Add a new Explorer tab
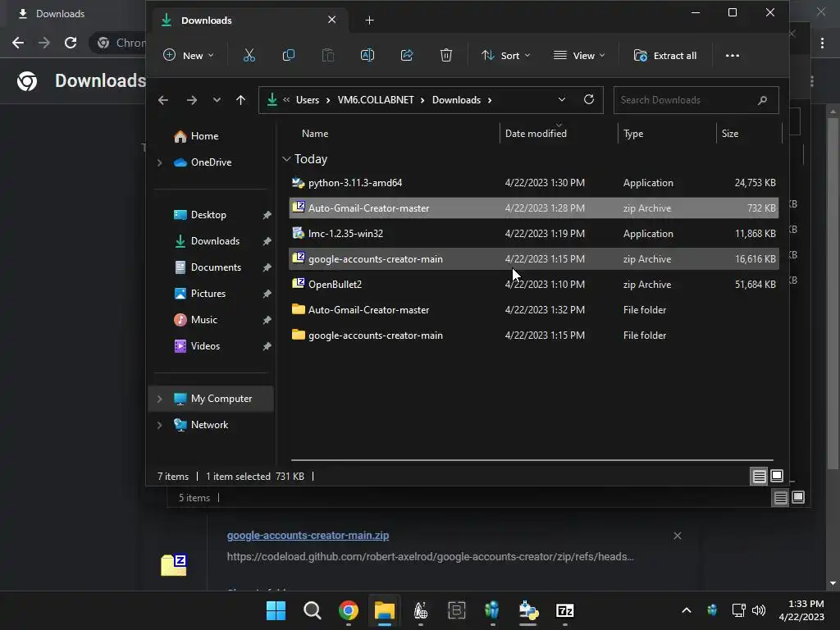840x630 pixels. 370,21
